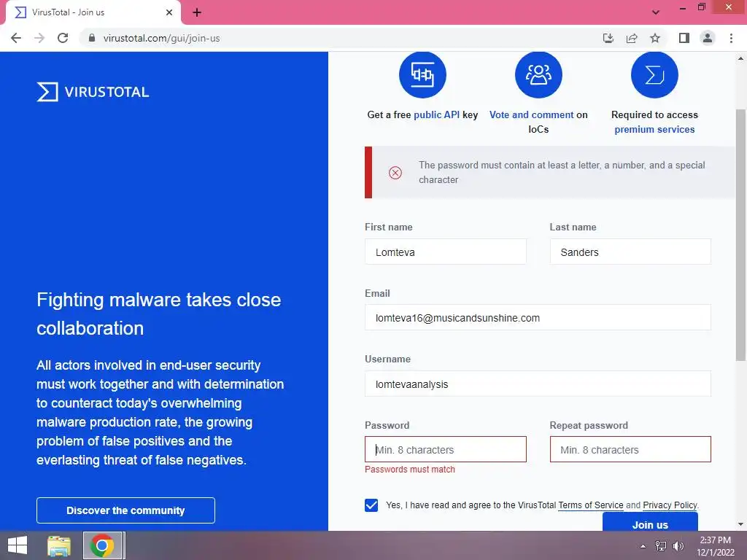
Task: Click the volume speaker tray icon
Action: [678, 546]
